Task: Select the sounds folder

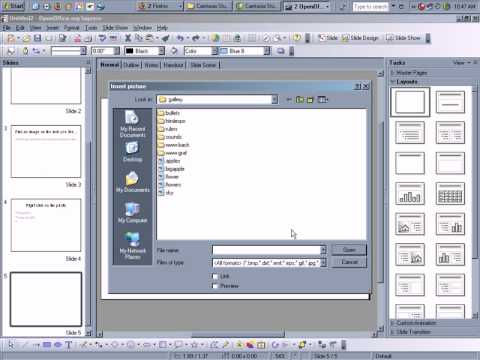Action: [x=170, y=137]
